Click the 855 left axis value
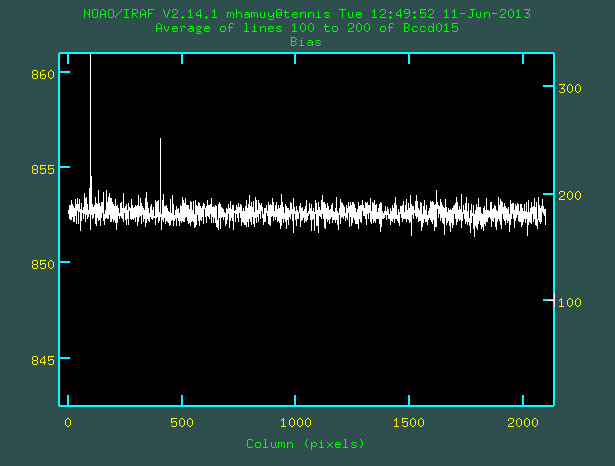 click(43, 169)
